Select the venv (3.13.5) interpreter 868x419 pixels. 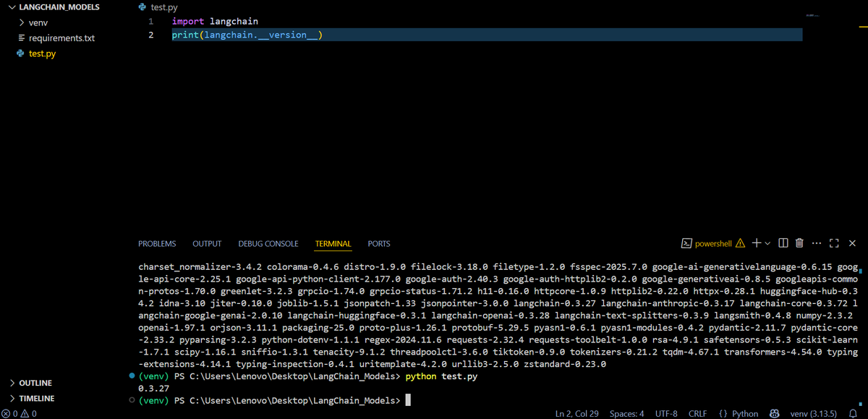pyautogui.click(x=813, y=413)
